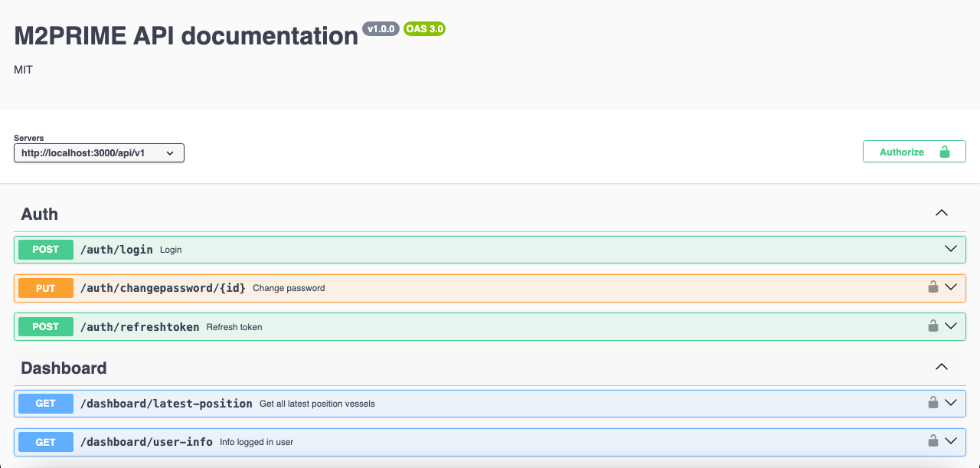
Task: Expand the user-info endpoint chevron
Action: coord(951,441)
